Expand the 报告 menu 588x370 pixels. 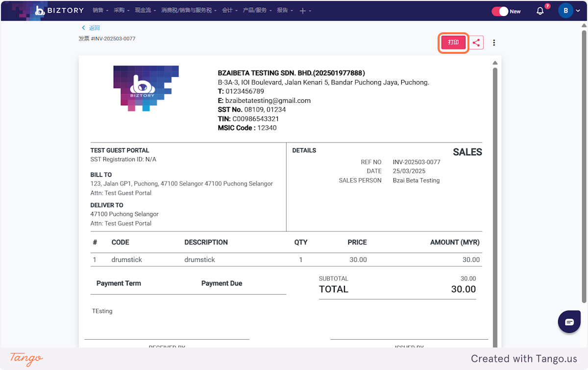tap(285, 10)
